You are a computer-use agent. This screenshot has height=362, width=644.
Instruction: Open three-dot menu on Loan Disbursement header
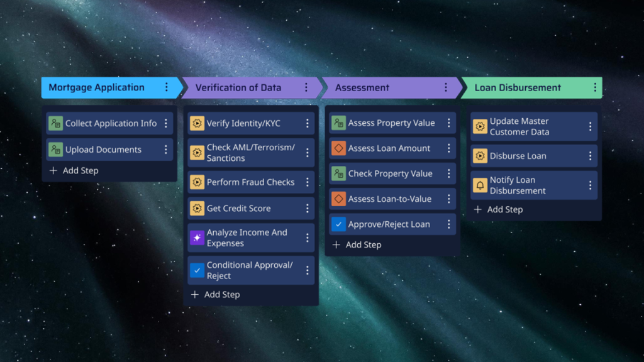pos(596,87)
